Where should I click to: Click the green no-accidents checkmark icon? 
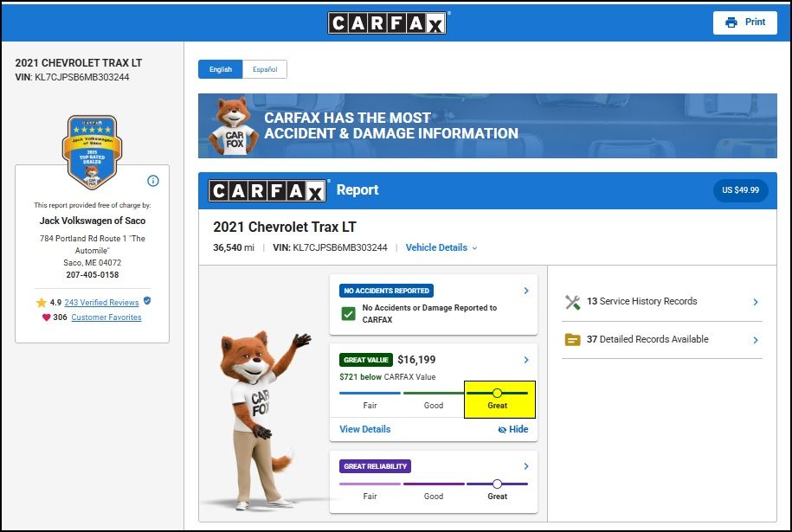click(348, 313)
